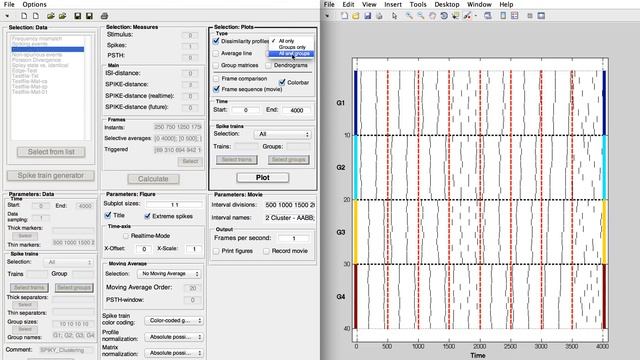The width and height of the screenshot is (640, 360).
Task: Open figure window toolbar arrow menu
Action: coord(327,16)
